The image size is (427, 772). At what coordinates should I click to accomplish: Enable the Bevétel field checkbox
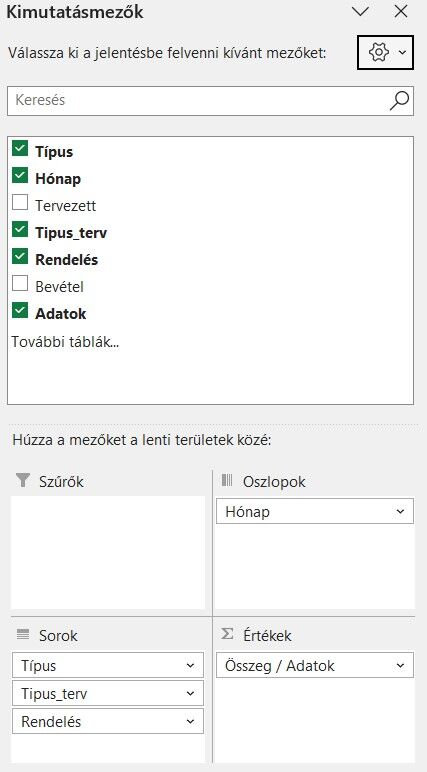[20, 283]
